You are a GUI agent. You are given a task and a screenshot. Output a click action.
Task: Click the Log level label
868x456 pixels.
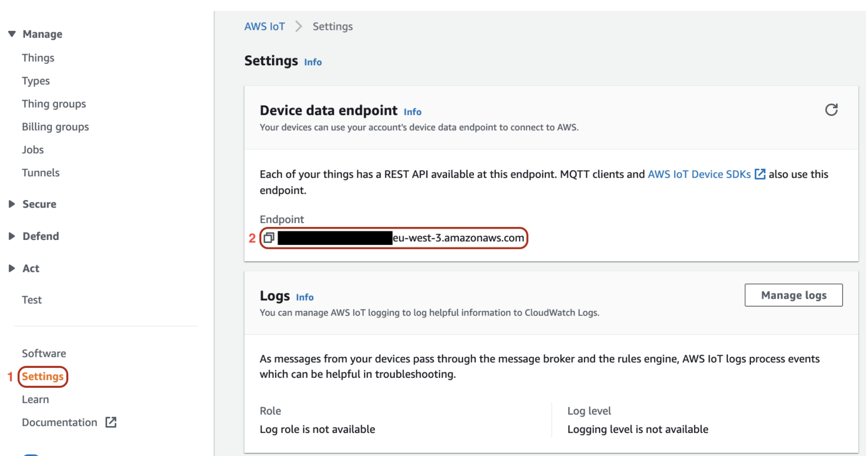[x=589, y=411]
